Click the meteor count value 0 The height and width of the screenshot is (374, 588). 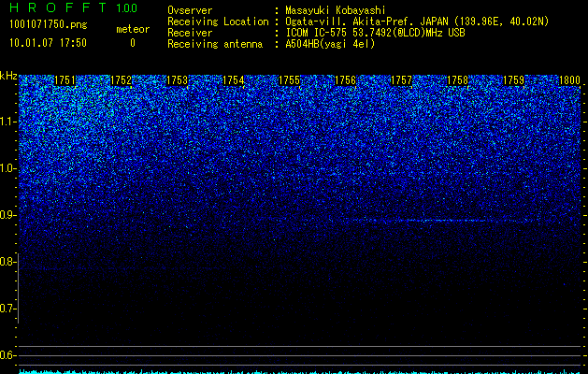tap(133, 43)
